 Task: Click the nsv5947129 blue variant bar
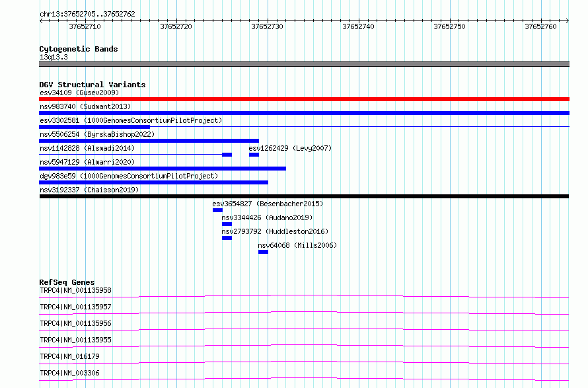(x=163, y=169)
